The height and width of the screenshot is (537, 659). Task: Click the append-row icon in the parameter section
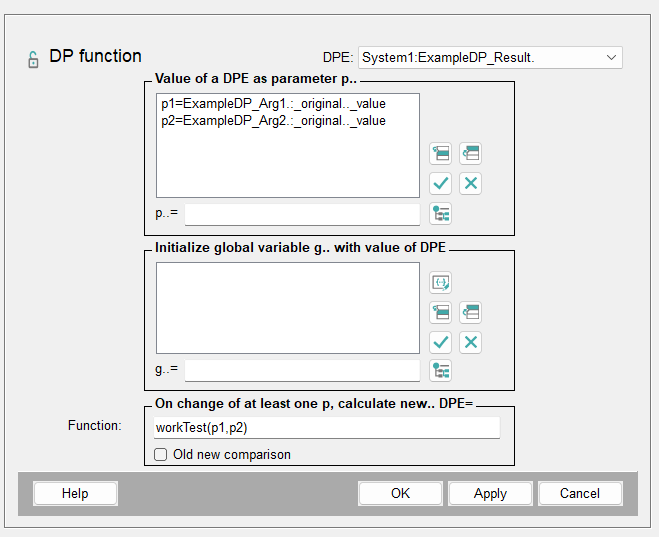[471, 154]
